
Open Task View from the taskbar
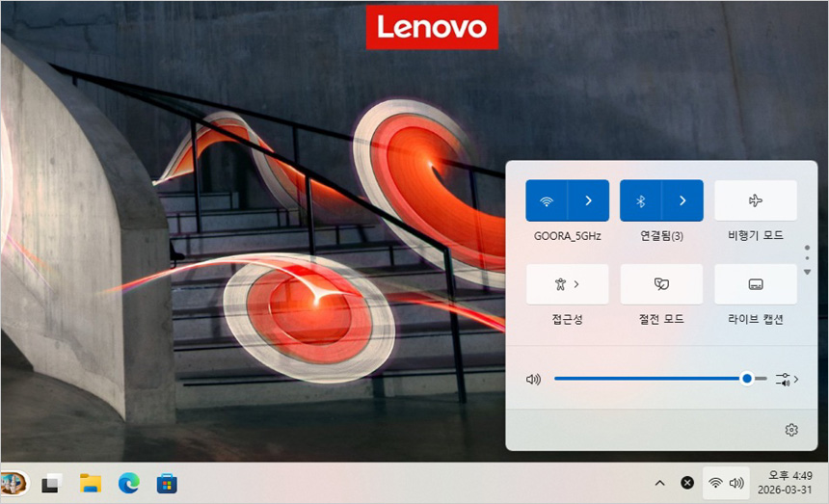(51, 483)
